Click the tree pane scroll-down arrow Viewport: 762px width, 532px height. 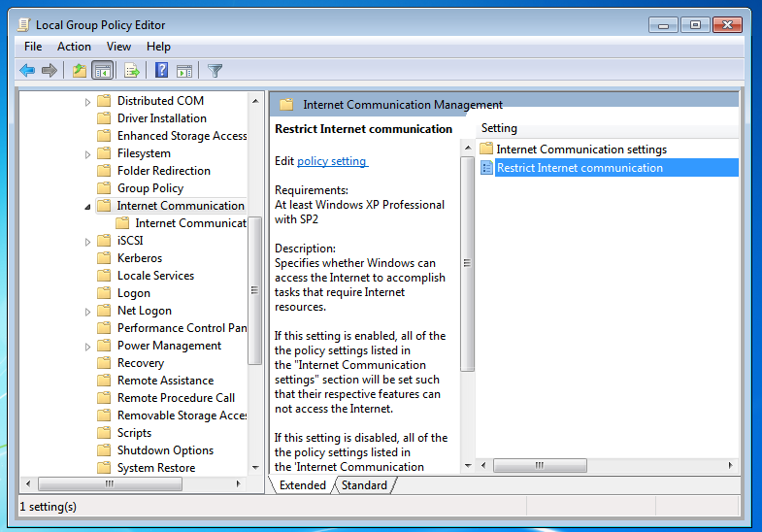[255, 467]
